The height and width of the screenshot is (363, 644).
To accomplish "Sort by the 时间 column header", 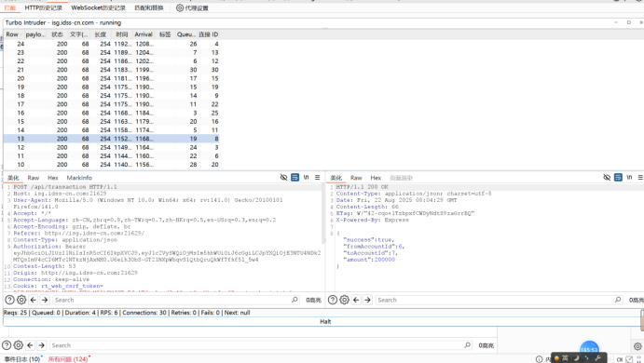I will [121, 34].
